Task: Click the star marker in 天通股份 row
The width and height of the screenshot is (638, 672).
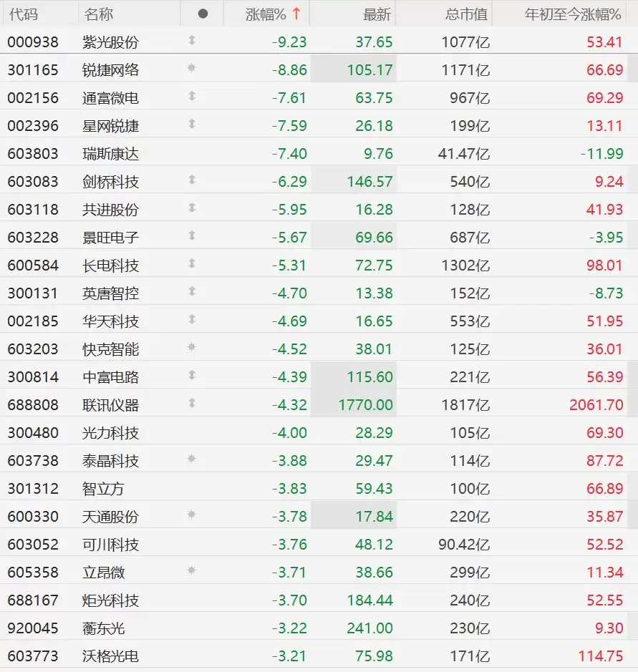Action: coord(192,515)
